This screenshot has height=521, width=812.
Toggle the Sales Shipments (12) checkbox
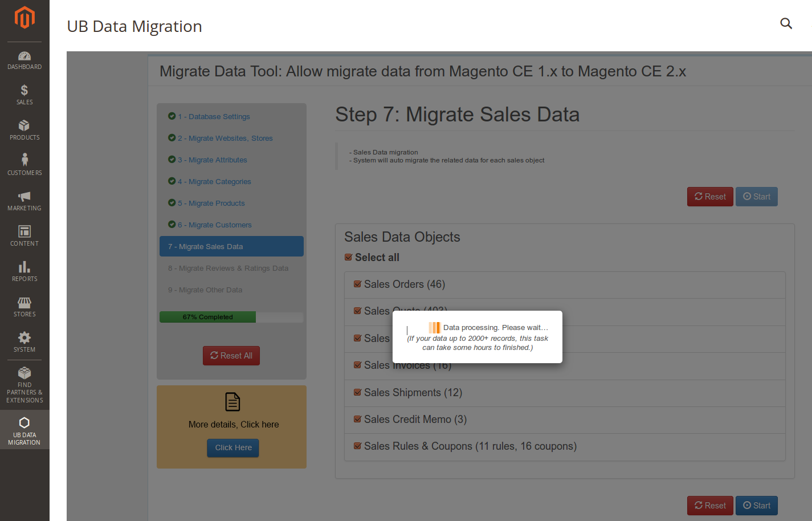pyautogui.click(x=357, y=393)
